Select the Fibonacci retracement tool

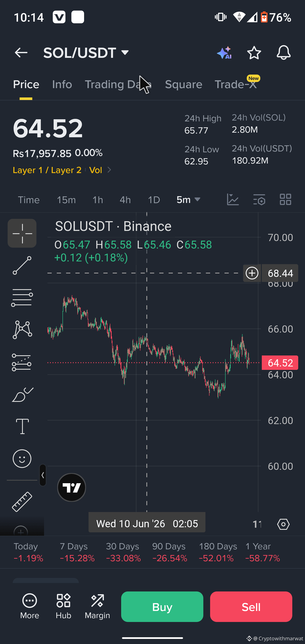(x=22, y=297)
